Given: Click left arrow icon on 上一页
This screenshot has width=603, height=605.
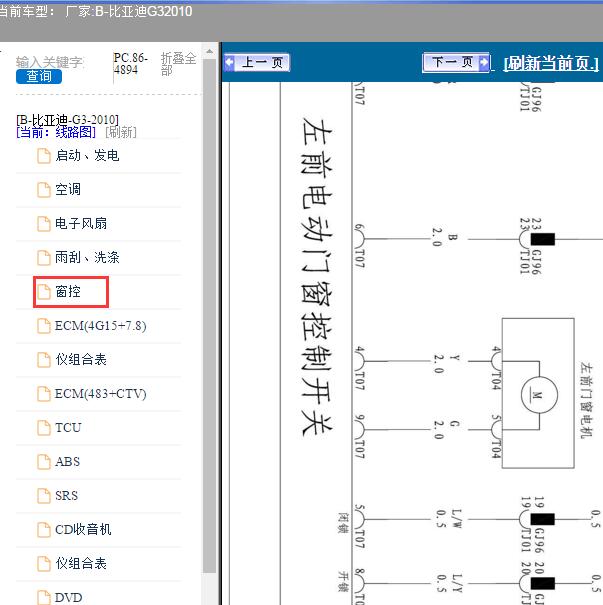Looking at the screenshot, I should [230, 62].
